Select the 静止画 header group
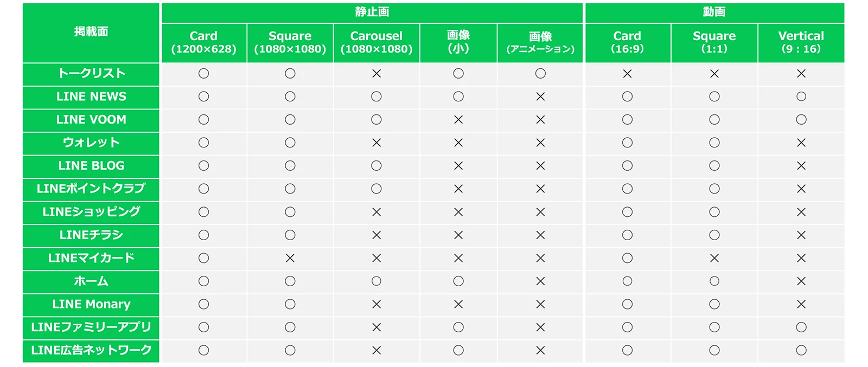 pyautogui.click(x=372, y=12)
